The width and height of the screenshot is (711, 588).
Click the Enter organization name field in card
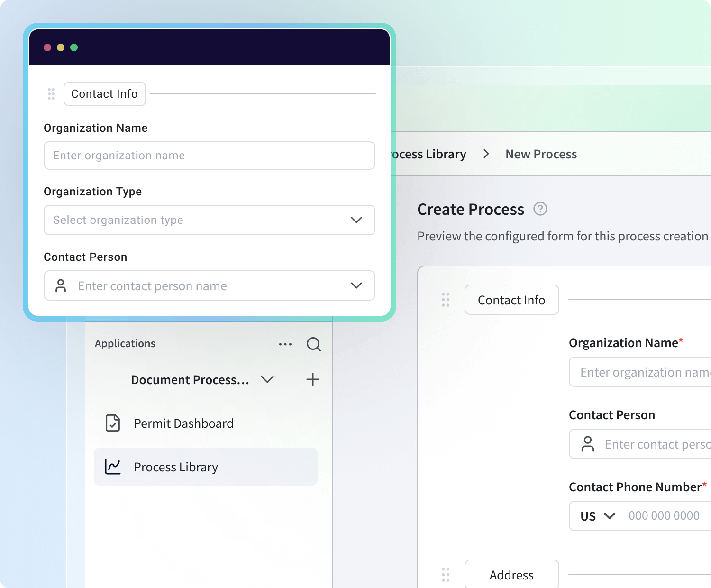point(209,156)
